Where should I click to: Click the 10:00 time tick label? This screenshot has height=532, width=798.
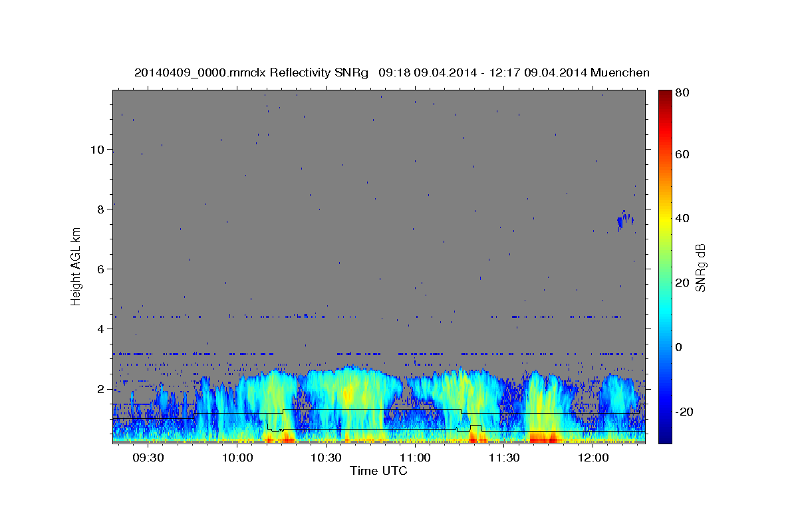(x=237, y=458)
